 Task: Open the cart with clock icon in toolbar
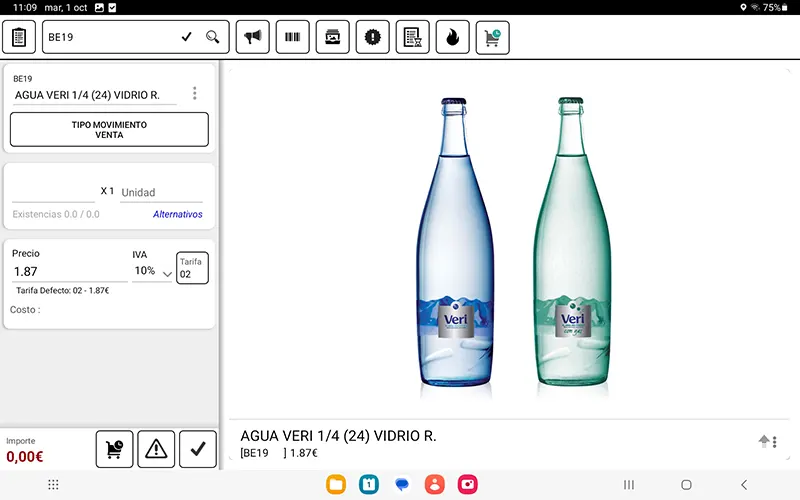click(492, 37)
